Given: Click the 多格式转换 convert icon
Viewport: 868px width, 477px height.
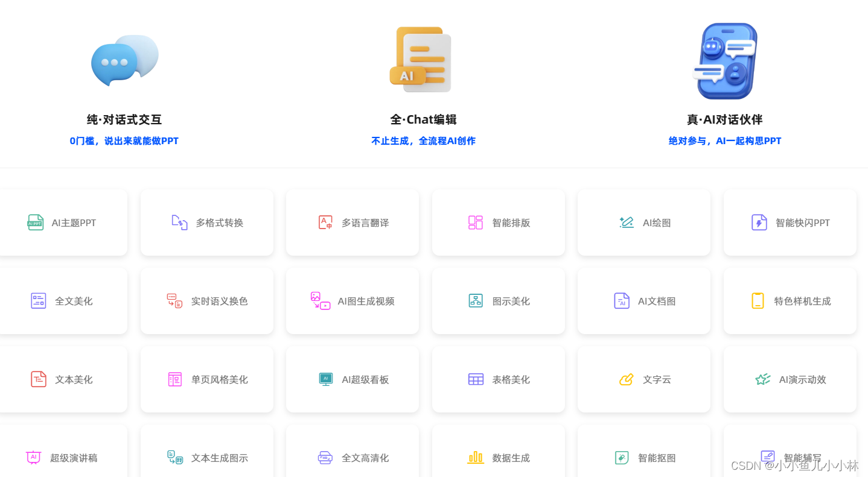Looking at the screenshot, I should pyautogui.click(x=179, y=223).
